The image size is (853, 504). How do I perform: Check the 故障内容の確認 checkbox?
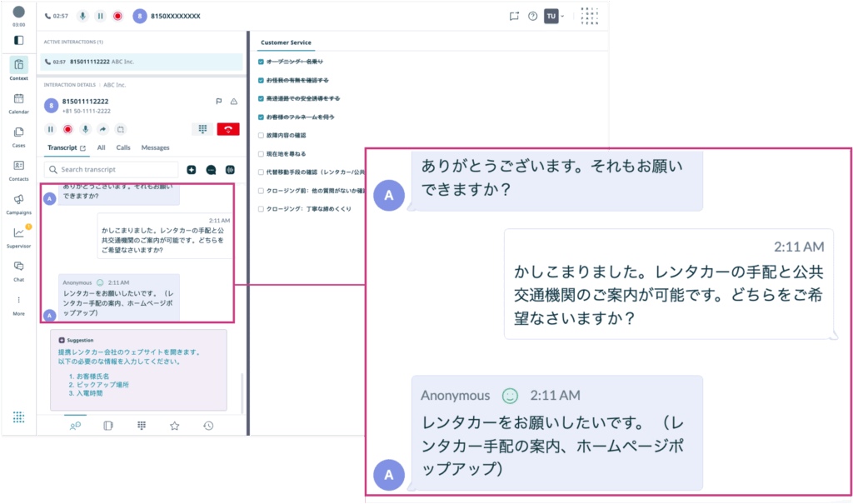[261, 136]
